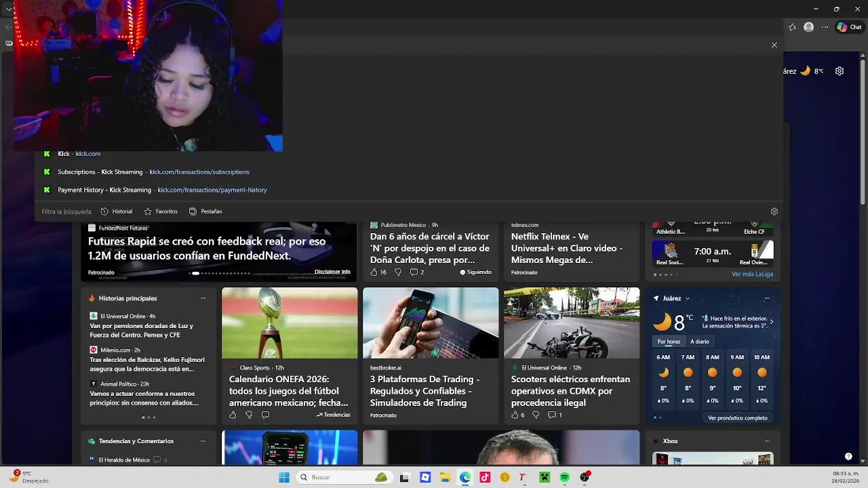Open Calendario ONEFA 2026 thumbnail
This screenshot has width=868, height=488.
coord(290,323)
